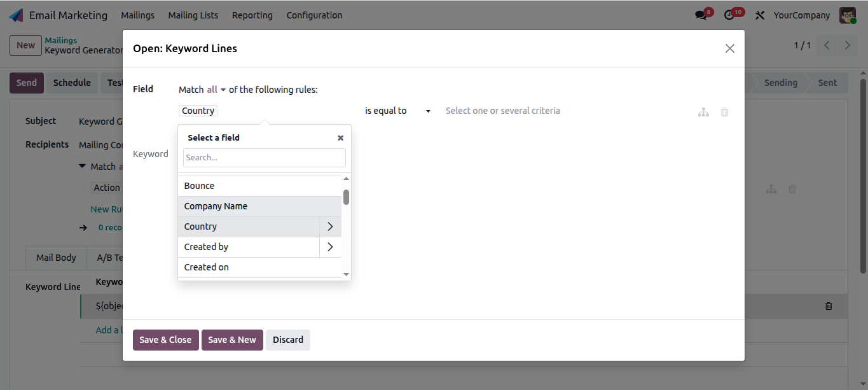Select the Created by field

249,247
